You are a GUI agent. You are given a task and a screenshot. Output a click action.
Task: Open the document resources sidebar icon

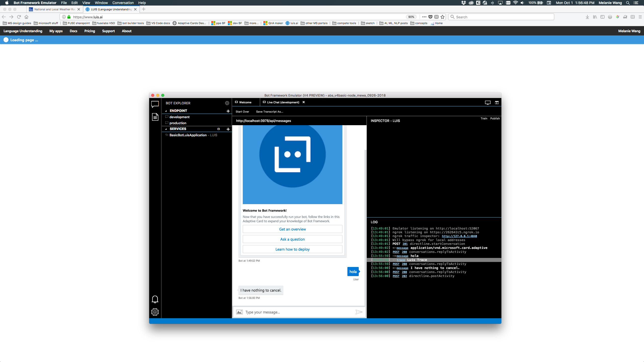tap(155, 117)
